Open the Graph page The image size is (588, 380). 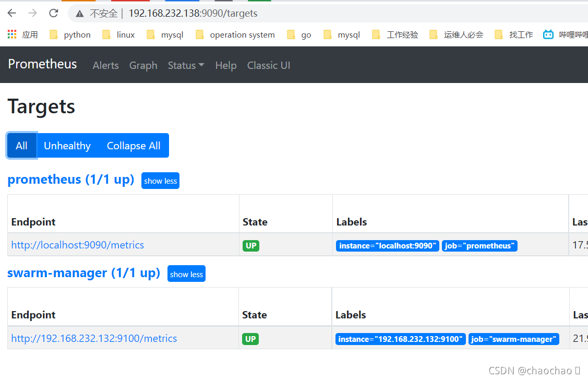(x=143, y=65)
